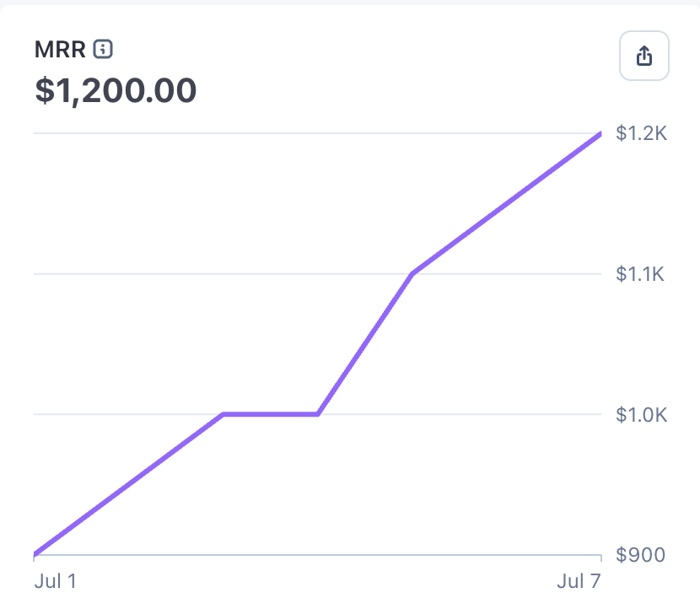Screen dimensions: 700x609
Task: Click the left end of the $1.1K gridline
Action: pos(35,273)
